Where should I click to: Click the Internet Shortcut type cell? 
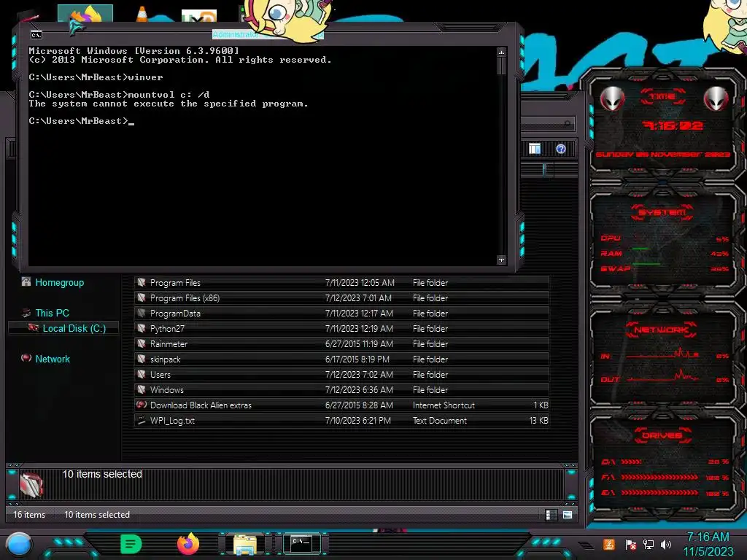(444, 405)
